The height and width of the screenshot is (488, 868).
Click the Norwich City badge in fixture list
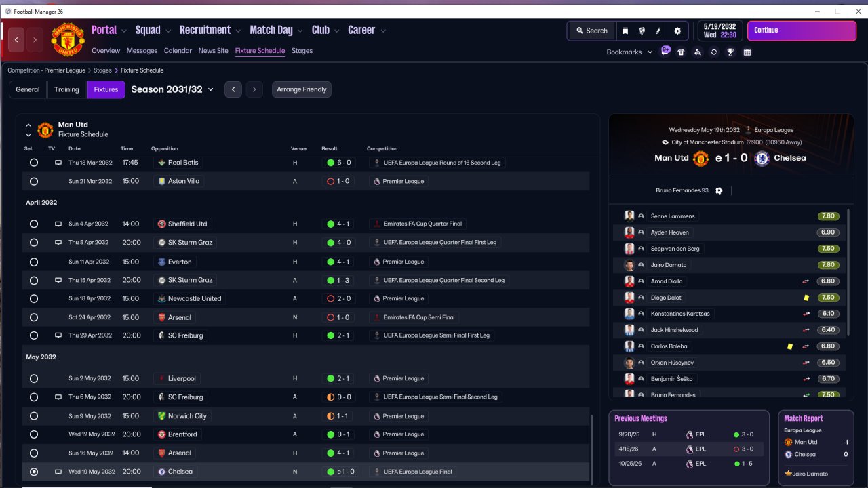point(161,416)
